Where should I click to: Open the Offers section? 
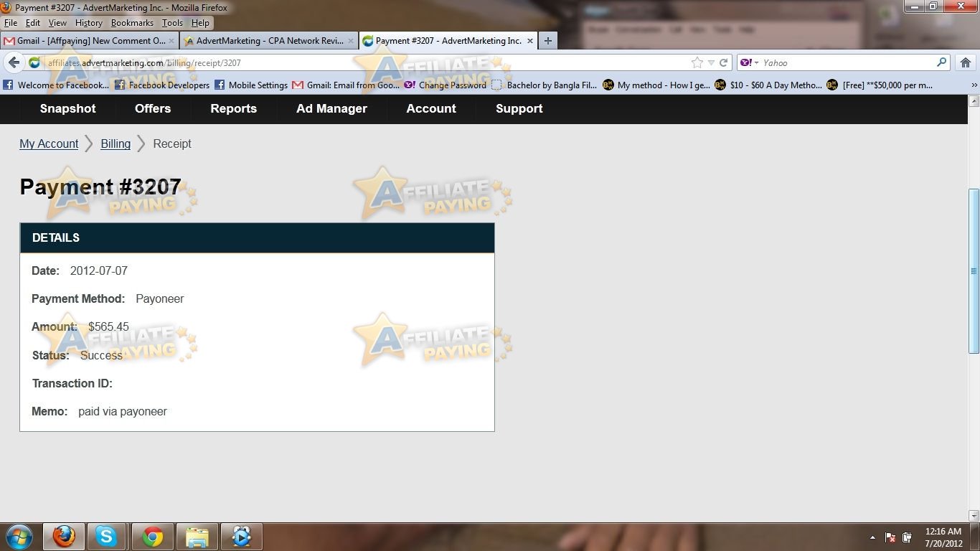(x=153, y=108)
